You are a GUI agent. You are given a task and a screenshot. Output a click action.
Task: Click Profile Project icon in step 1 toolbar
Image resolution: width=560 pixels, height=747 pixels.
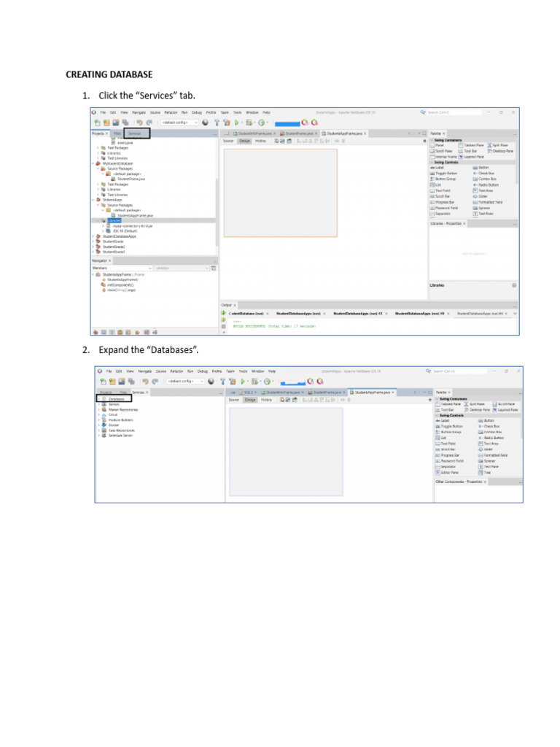[x=261, y=123]
